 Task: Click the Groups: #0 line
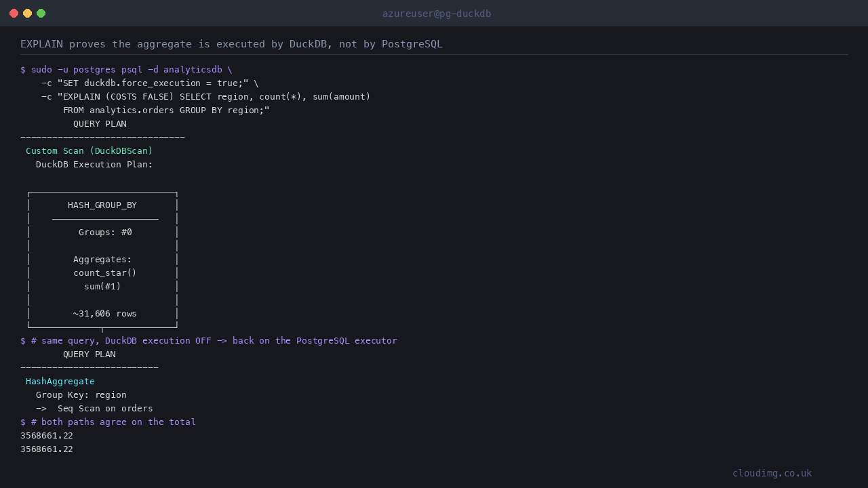click(x=105, y=232)
